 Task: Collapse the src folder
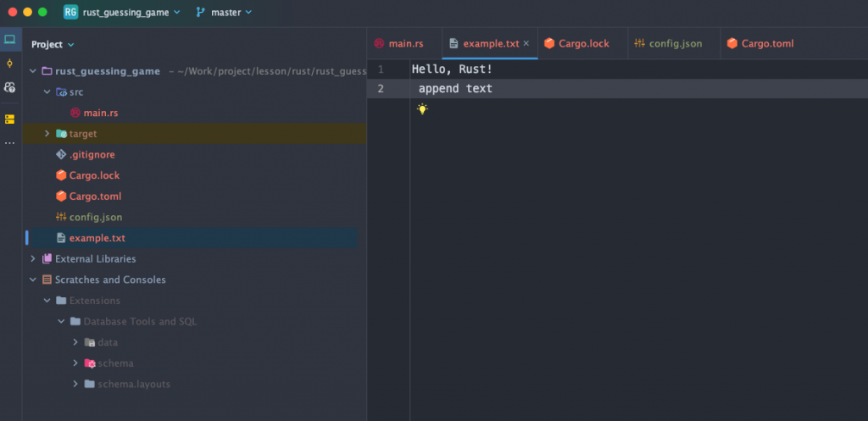[x=47, y=91]
